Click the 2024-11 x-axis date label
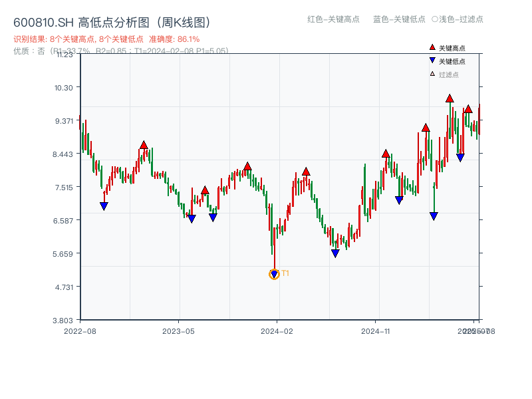The width and height of the screenshot is (532, 399). 376,331
